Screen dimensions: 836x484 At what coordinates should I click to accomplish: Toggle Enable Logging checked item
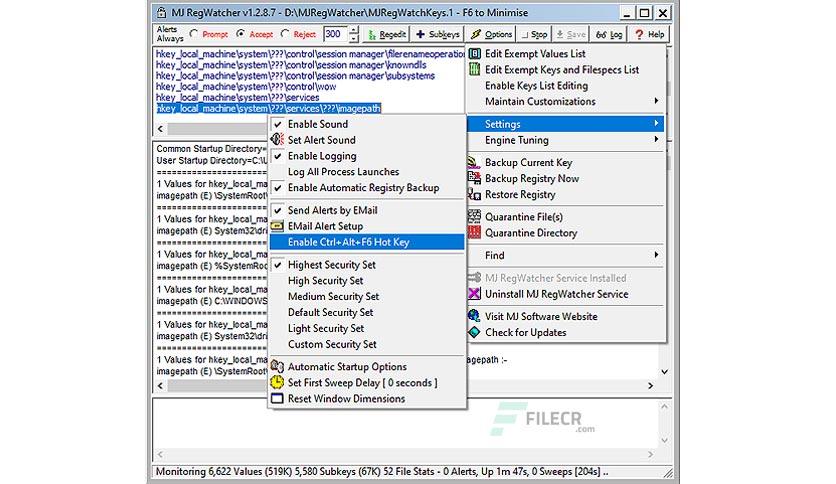[367, 156]
